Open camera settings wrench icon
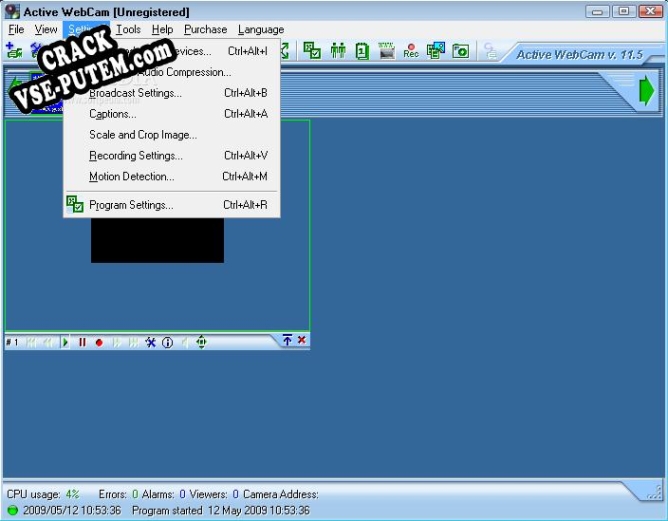This screenshot has height=521, width=668. (x=150, y=342)
